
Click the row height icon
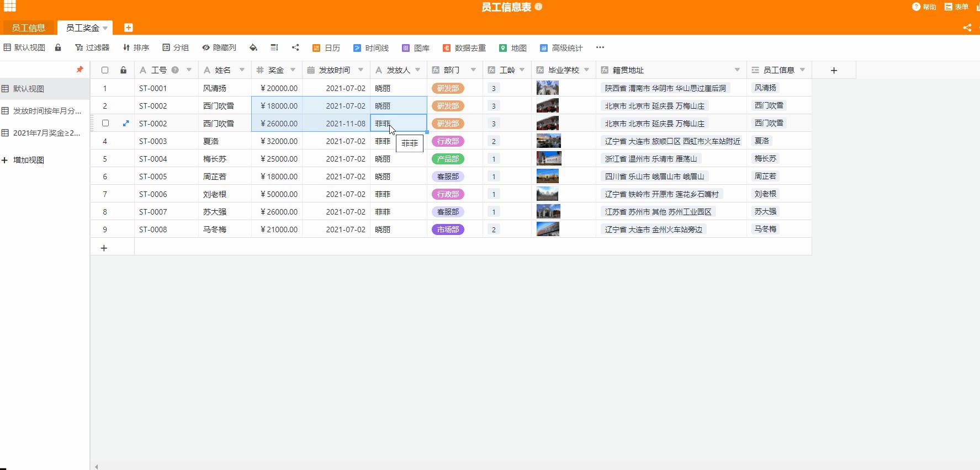click(274, 47)
